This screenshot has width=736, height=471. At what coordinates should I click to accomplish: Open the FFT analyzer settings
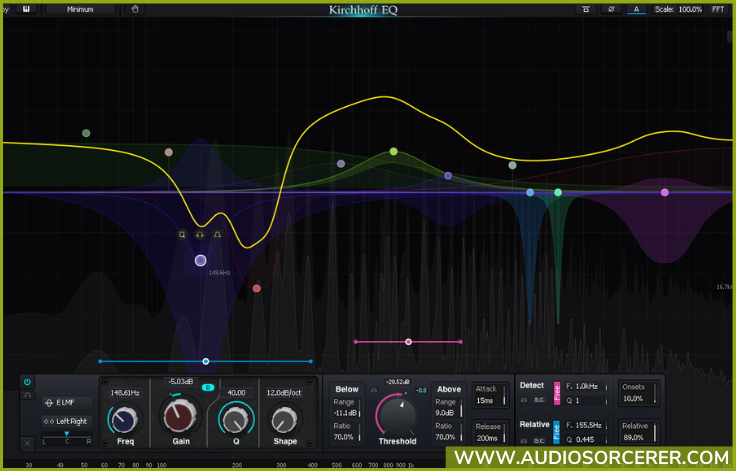(718, 9)
